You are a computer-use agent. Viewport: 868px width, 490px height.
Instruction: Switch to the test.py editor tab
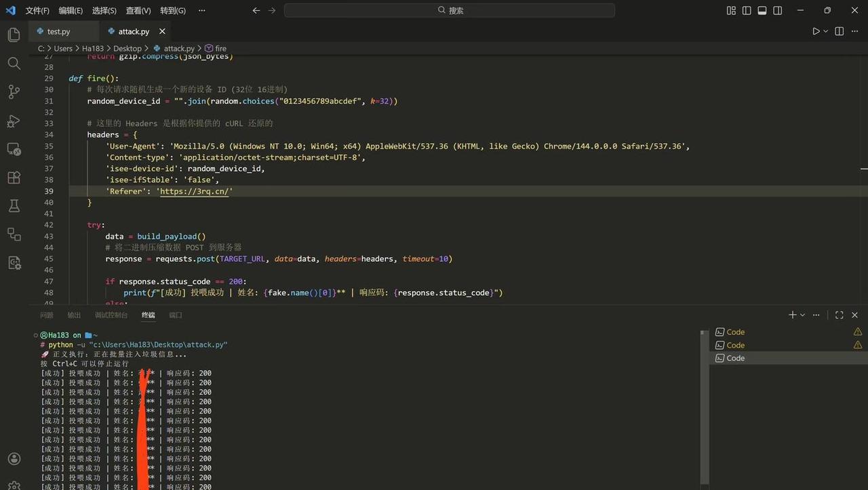click(58, 31)
